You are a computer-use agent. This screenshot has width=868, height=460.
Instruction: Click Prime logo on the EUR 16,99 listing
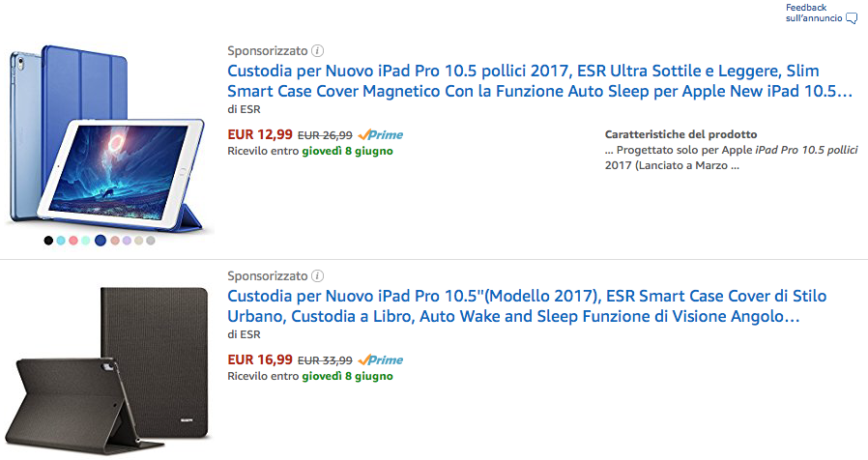380,360
